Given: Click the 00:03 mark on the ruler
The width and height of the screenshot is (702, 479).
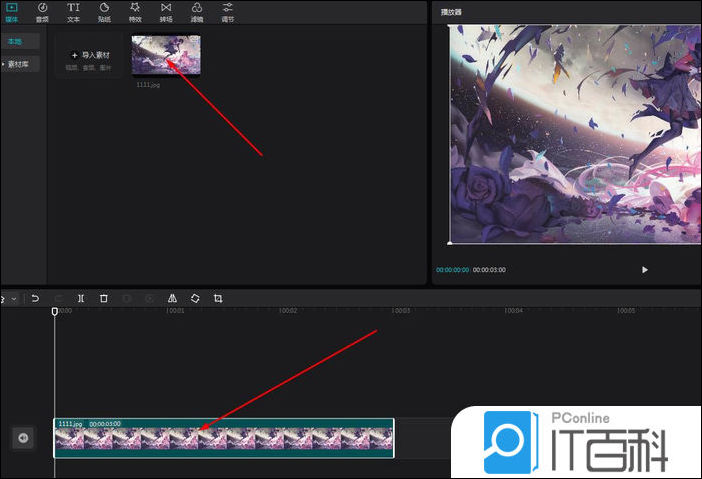Looking at the screenshot, I should point(401,310).
